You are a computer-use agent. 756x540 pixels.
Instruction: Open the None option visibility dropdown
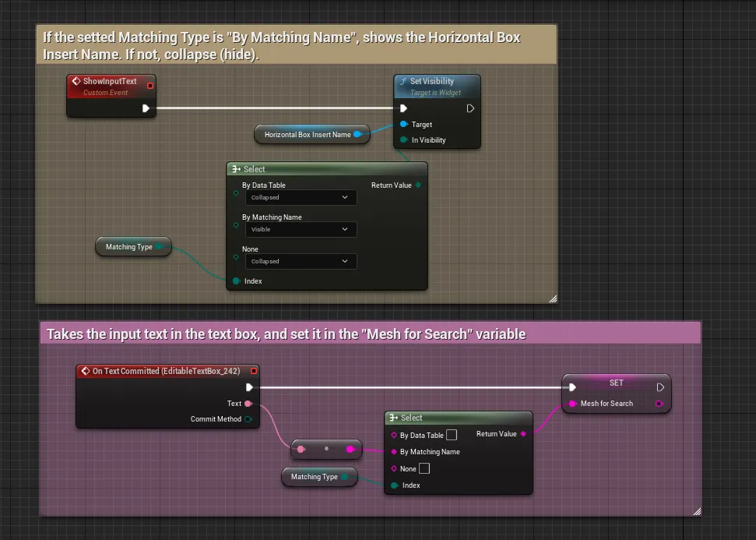[x=299, y=262]
